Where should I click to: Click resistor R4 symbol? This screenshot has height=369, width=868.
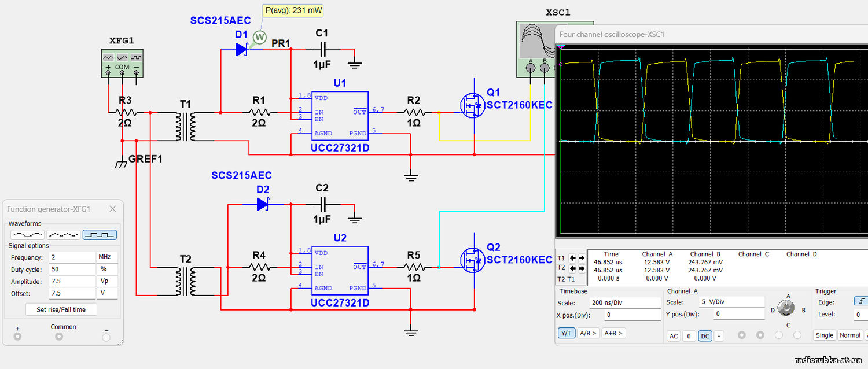tap(259, 267)
